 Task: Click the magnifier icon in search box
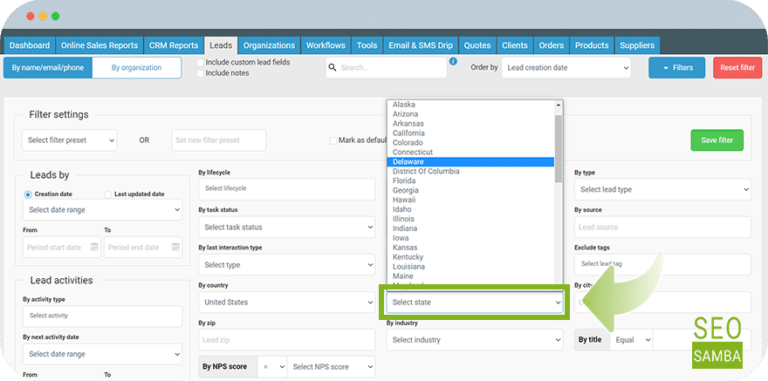tap(333, 68)
